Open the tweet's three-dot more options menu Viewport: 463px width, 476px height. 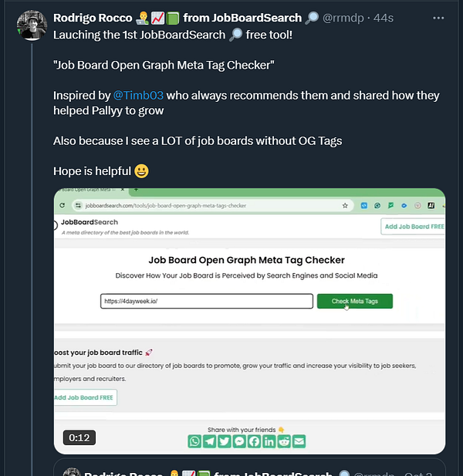[438, 19]
